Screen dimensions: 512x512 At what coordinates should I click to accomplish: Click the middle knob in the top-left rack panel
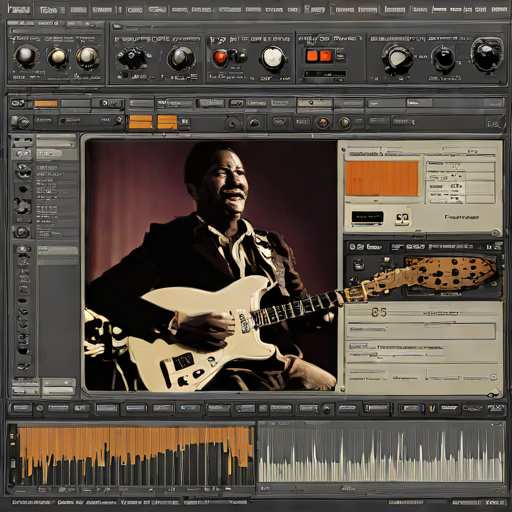pyautogui.click(x=57, y=57)
